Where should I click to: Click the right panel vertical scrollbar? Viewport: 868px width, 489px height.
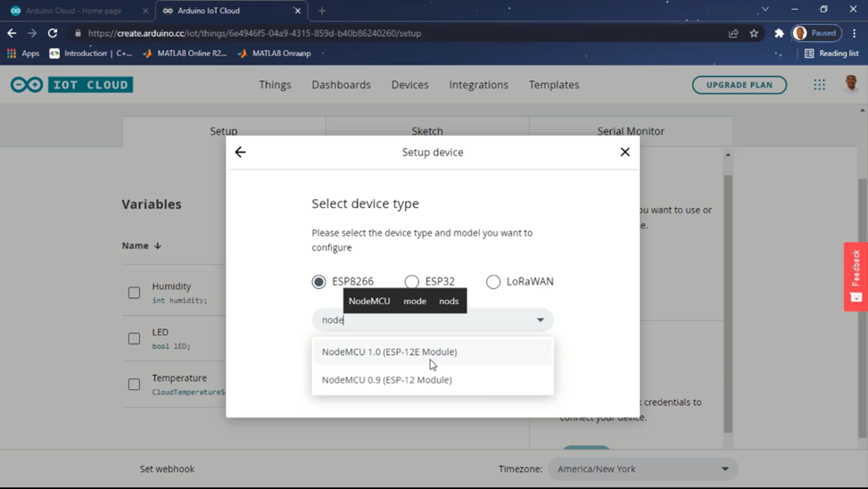[728, 303]
